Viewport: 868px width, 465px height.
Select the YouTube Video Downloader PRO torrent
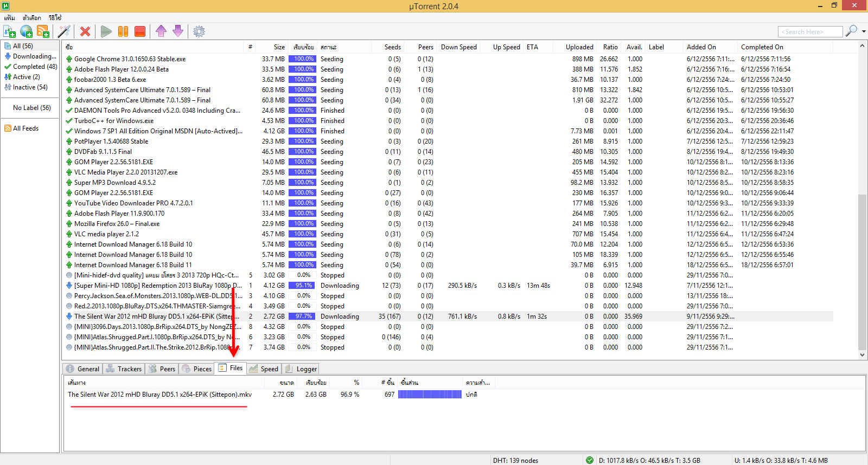[x=133, y=203]
